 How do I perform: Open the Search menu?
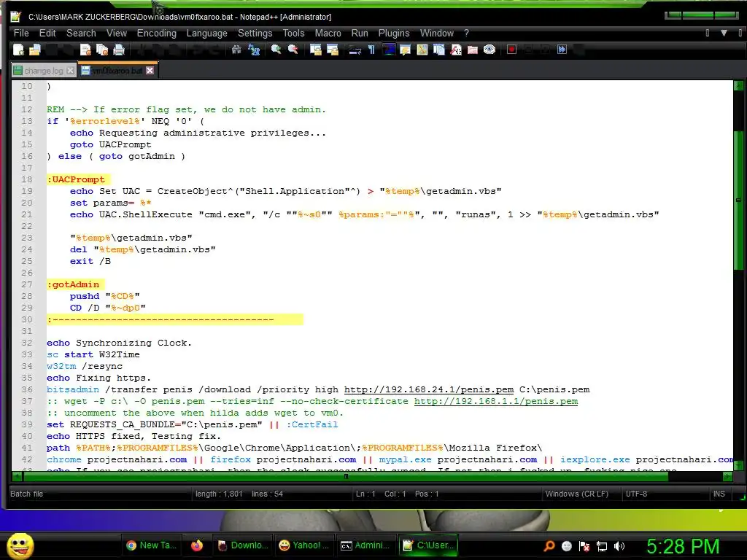coord(81,34)
